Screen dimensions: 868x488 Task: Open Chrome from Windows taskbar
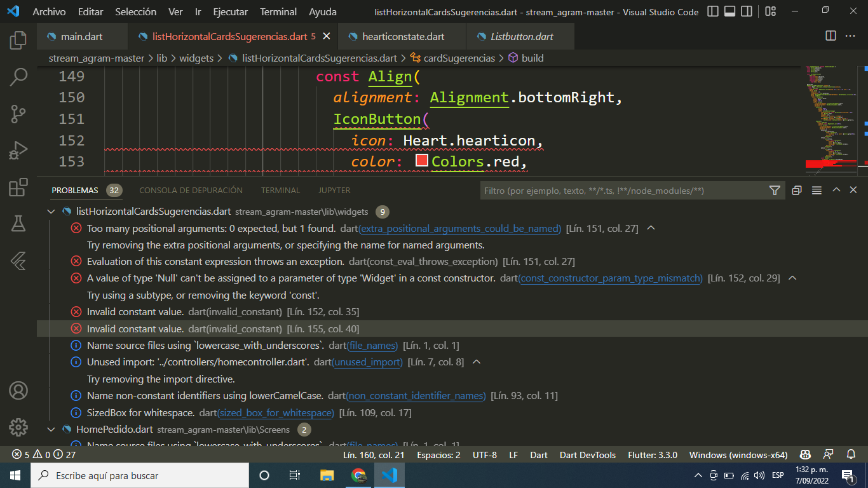coord(358,475)
